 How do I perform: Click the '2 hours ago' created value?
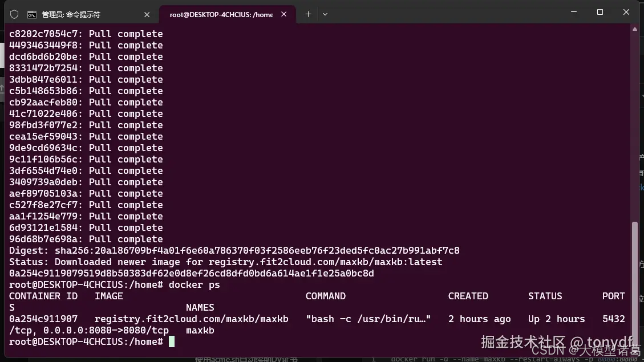click(x=479, y=319)
